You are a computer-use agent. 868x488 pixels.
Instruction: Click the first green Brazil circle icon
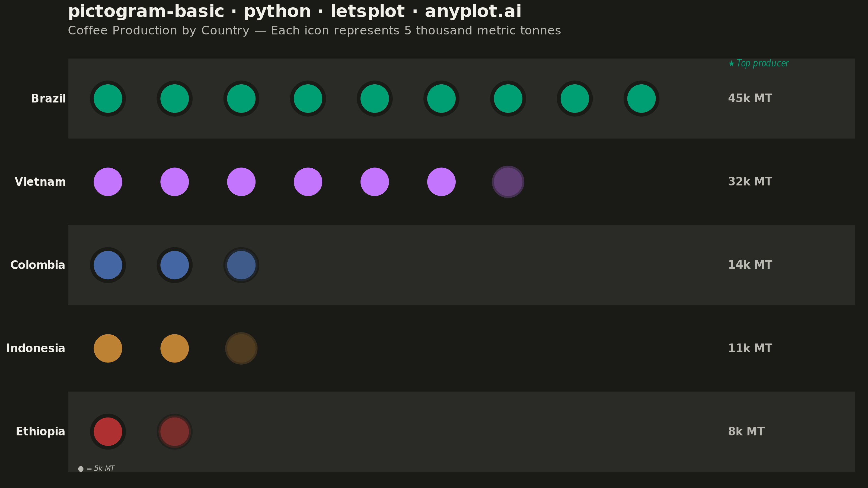point(108,98)
